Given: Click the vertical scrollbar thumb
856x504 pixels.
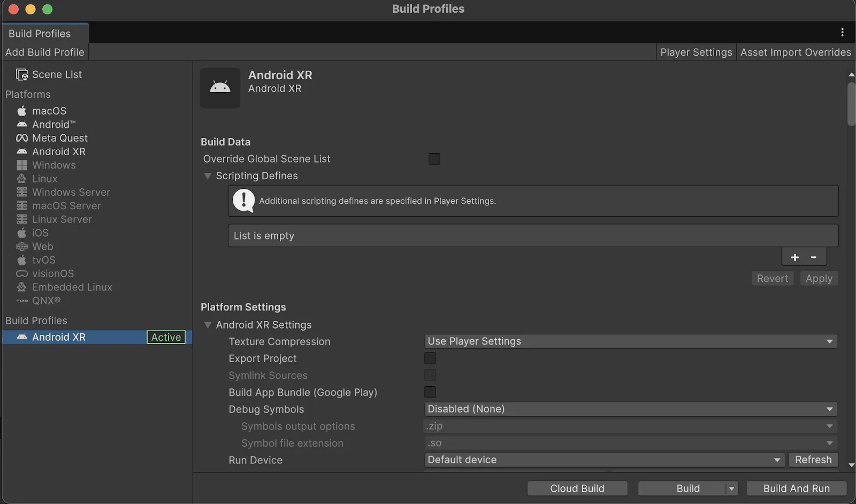Looking at the screenshot, I should 851,104.
